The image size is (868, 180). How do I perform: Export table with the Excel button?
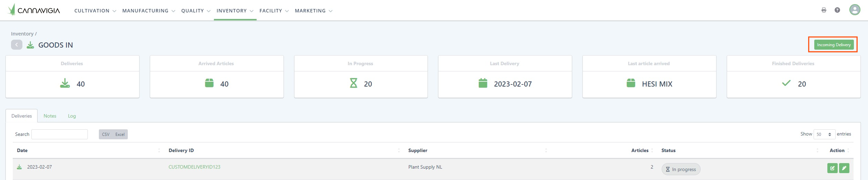[120, 134]
